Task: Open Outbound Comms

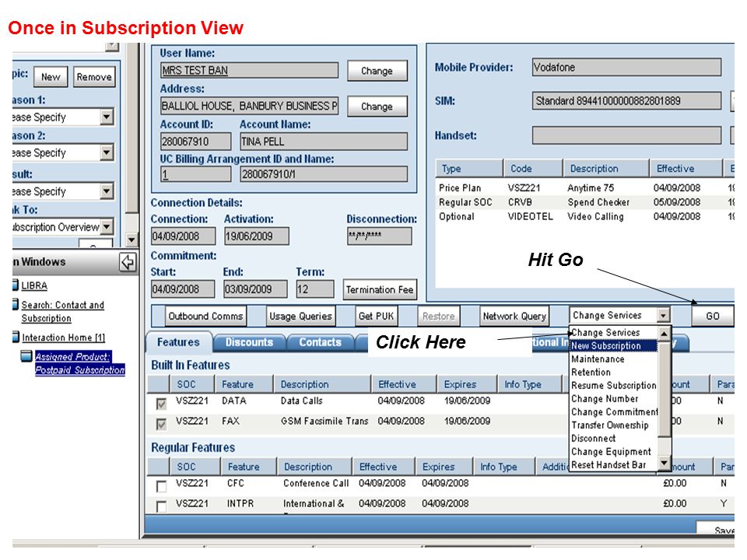Action: (x=205, y=317)
